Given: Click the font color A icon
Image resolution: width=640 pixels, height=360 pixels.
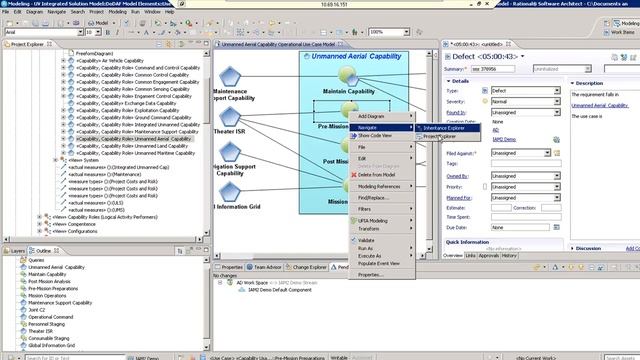Looking at the screenshot, I should click(146, 32).
